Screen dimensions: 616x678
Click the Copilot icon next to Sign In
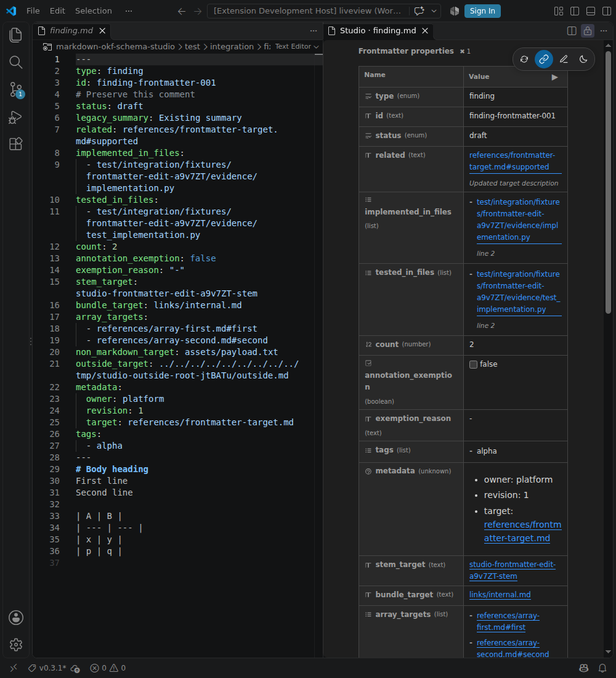pyautogui.click(x=455, y=11)
